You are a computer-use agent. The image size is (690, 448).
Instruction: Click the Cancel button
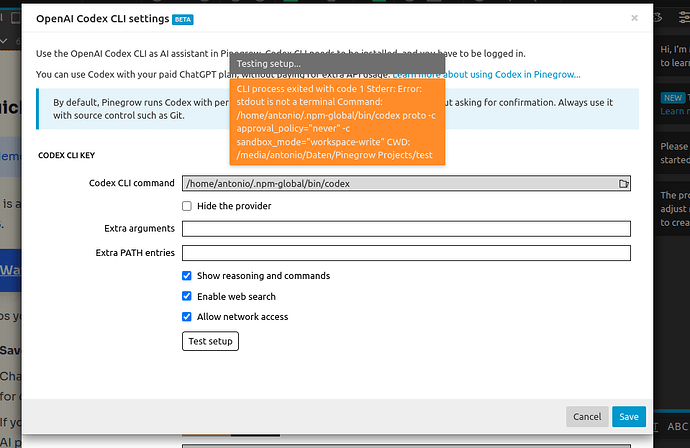pos(587,416)
